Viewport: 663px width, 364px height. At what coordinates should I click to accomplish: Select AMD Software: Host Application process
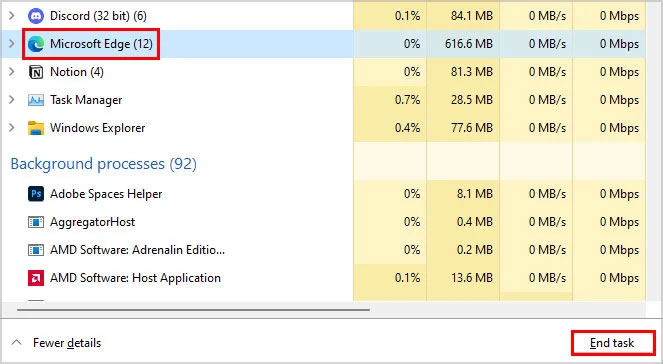[x=135, y=278]
